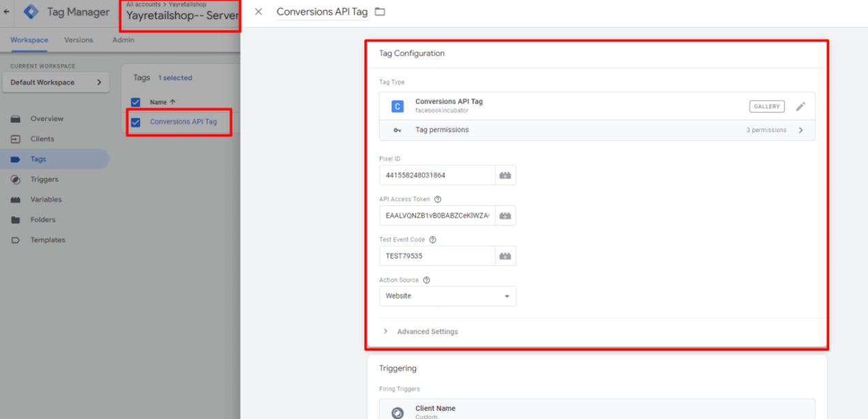Click the variable picker icon beside Test Event Code
Image resolution: width=868 pixels, height=419 pixels.
point(505,256)
